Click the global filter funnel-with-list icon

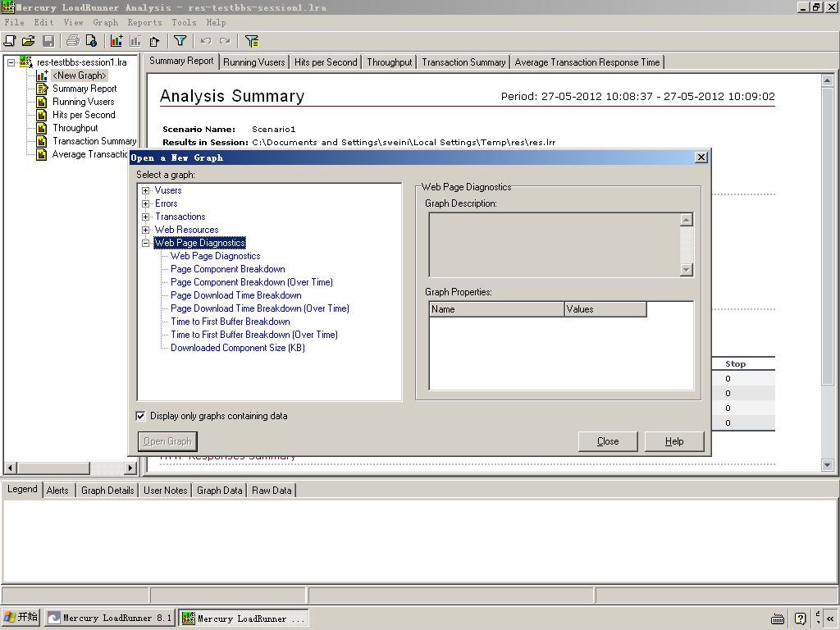pyautogui.click(x=251, y=41)
